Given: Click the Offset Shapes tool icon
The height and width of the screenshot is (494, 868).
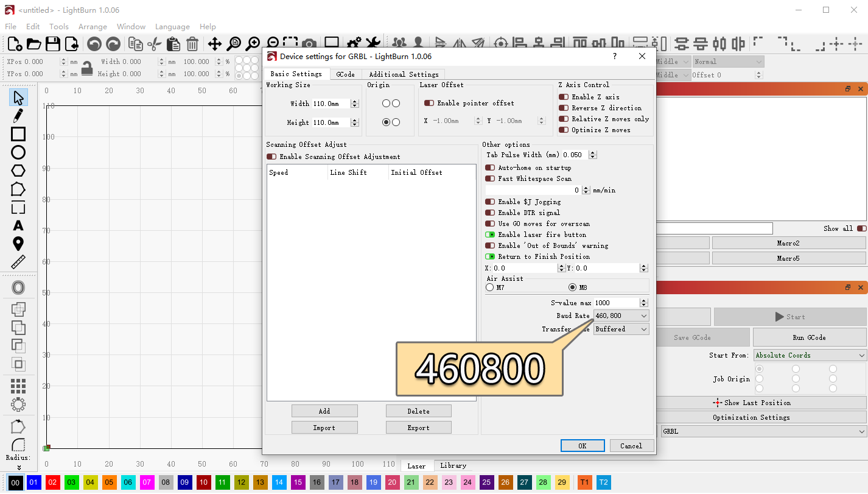Looking at the screenshot, I should point(18,288).
